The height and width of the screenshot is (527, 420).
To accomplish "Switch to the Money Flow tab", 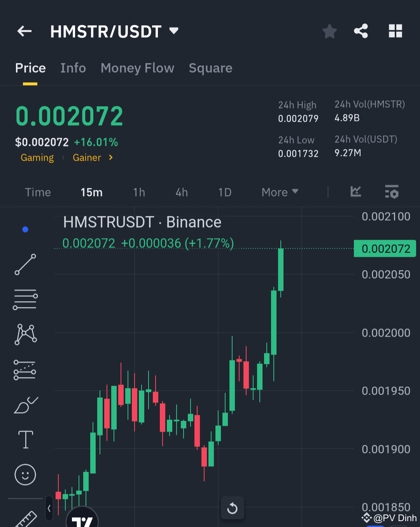I will [137, 68].
